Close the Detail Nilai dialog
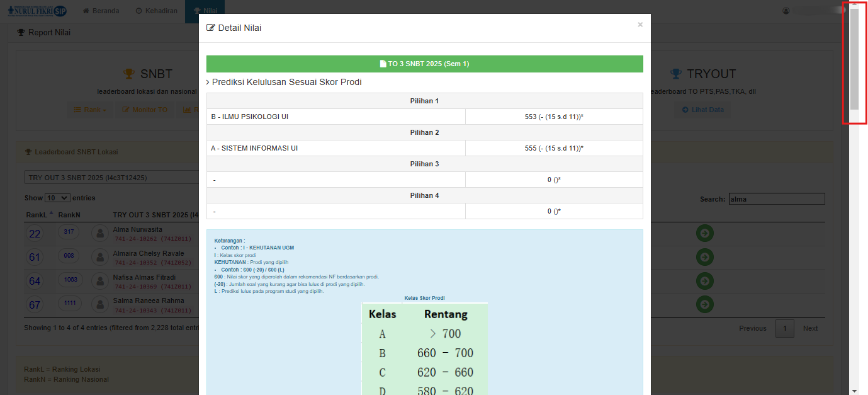The width and height of the screenshot is (868, 395). 640,25
